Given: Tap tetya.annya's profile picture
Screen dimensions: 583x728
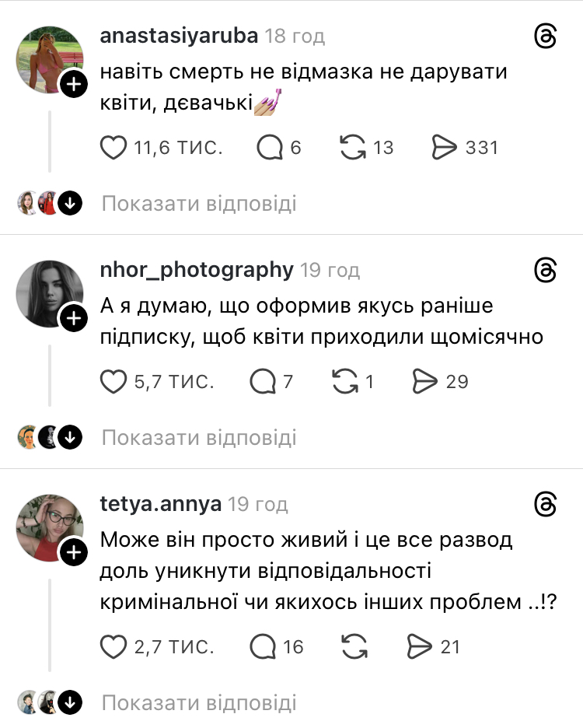Looking at the screenshot, I should click(50, 529).
